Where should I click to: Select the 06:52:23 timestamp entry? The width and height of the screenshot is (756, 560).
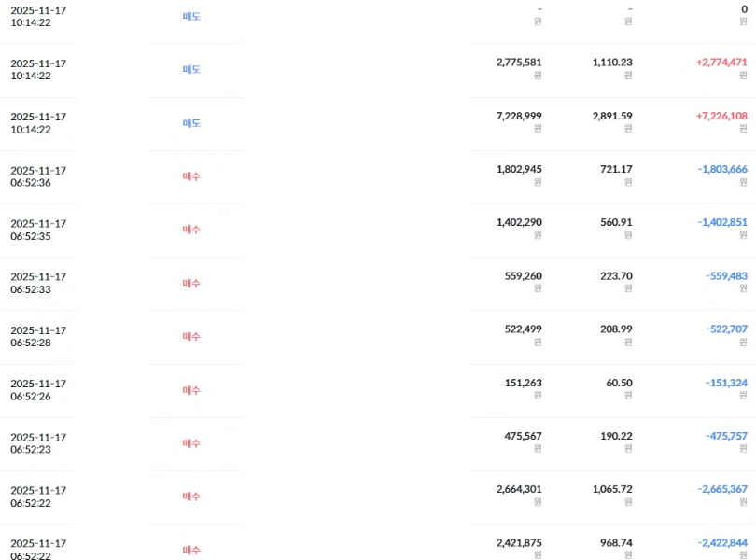click(38, 443)
